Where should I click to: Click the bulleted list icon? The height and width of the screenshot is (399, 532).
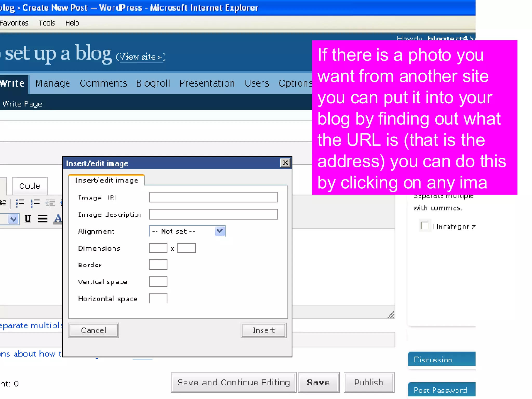pyautogui.click(x=20, y=203)
